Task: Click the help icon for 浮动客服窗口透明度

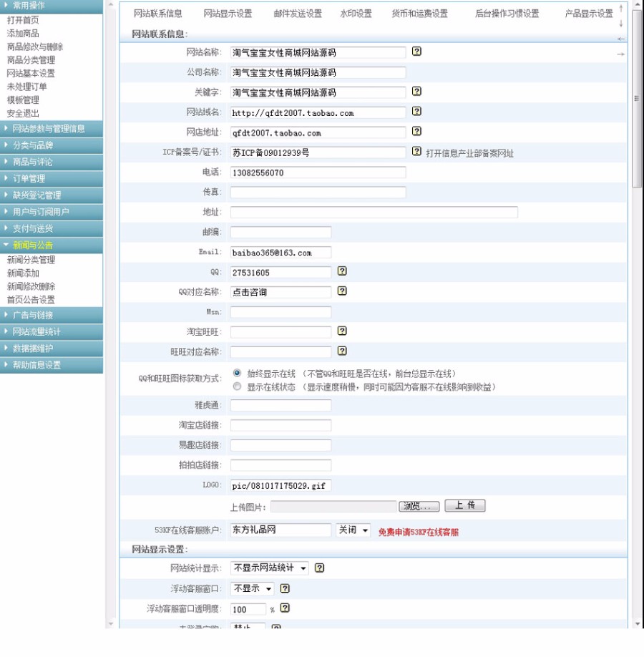Action: (286, 609)
